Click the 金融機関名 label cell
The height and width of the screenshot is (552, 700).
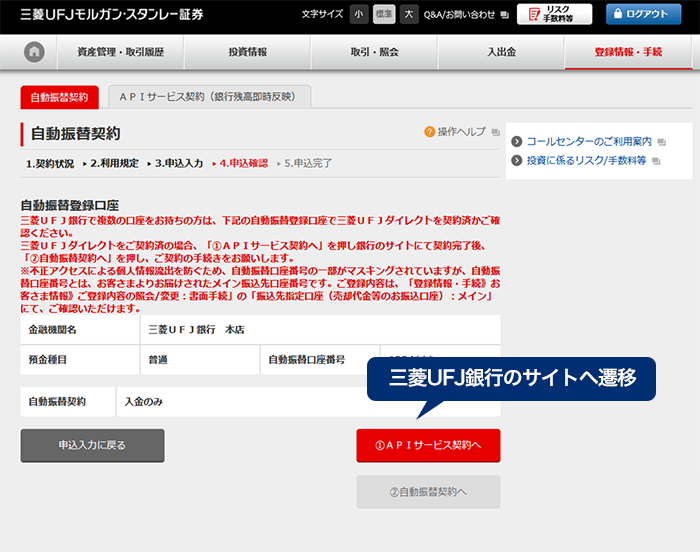(x=80, y=330)
